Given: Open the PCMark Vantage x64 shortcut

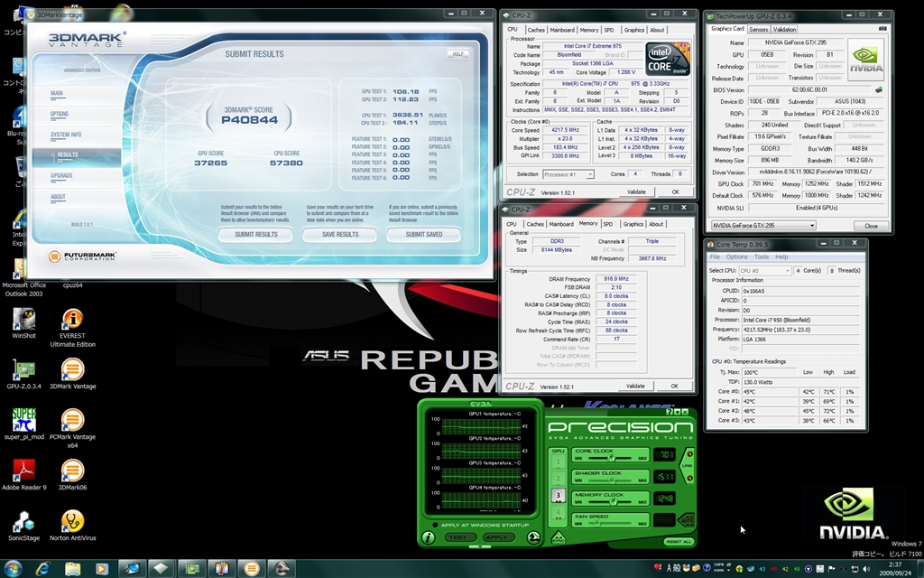Looking at the screenshot, I should tap(72, 421).
